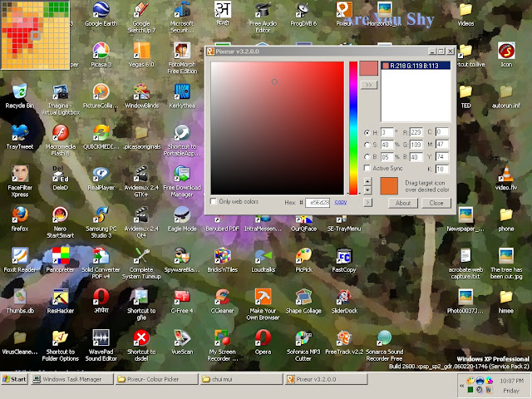Select the B brightness radio button
Image resolution: width=532 pixels, height=399 pixels.
coord(367,157)
